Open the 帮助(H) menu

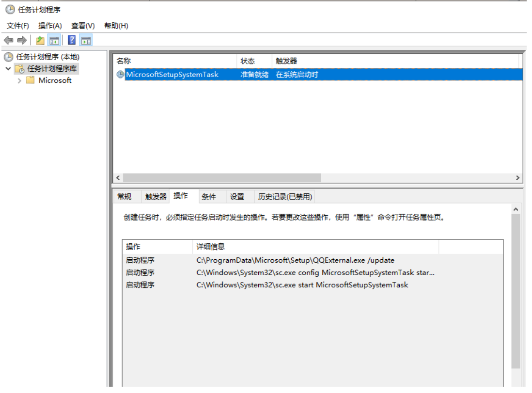pos(116,26)
